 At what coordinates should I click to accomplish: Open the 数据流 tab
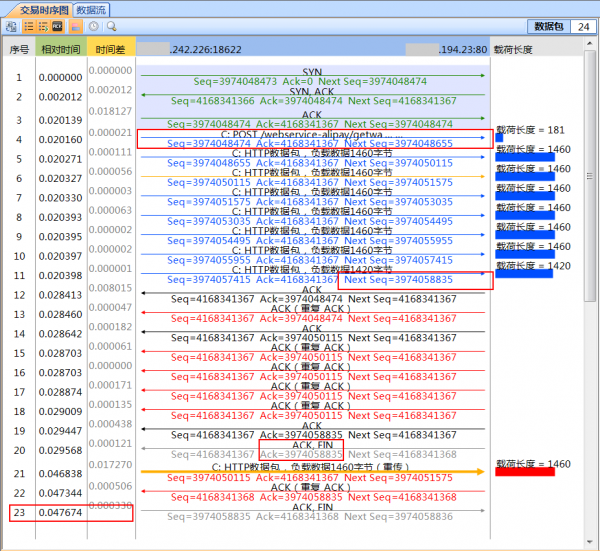click(91, 10)
